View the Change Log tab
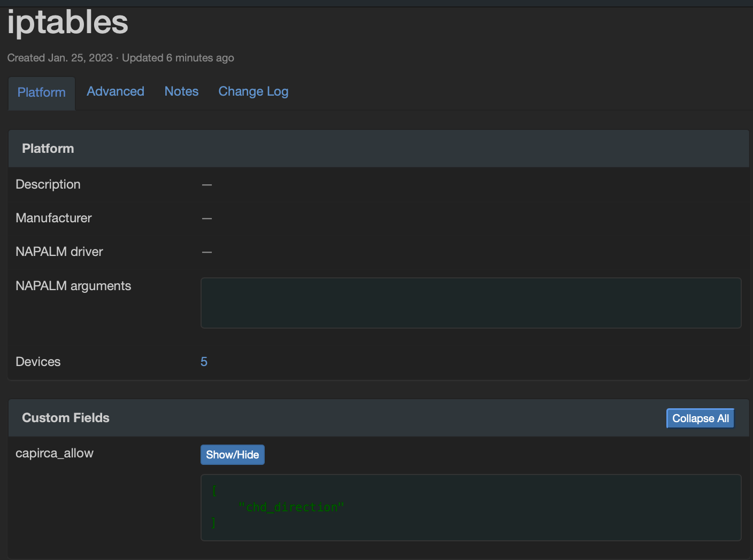Viewport: 753px width, 560px height. click(x=253, y=91)
